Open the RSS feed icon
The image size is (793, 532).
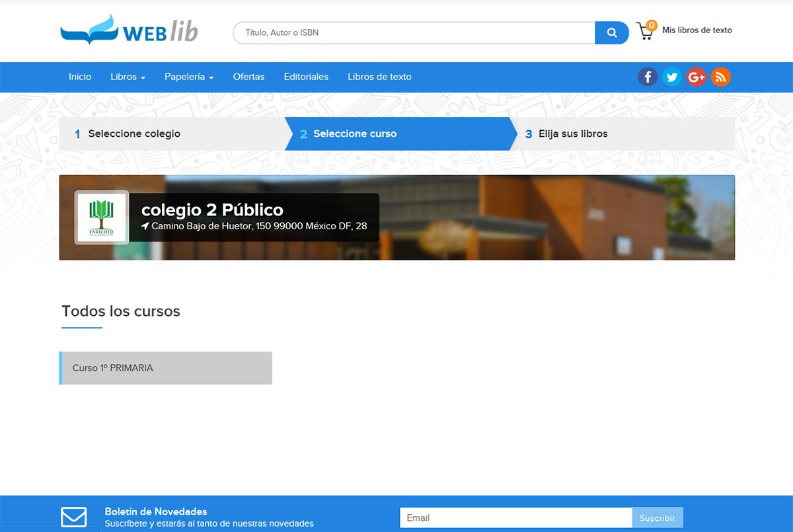point(721,77)
